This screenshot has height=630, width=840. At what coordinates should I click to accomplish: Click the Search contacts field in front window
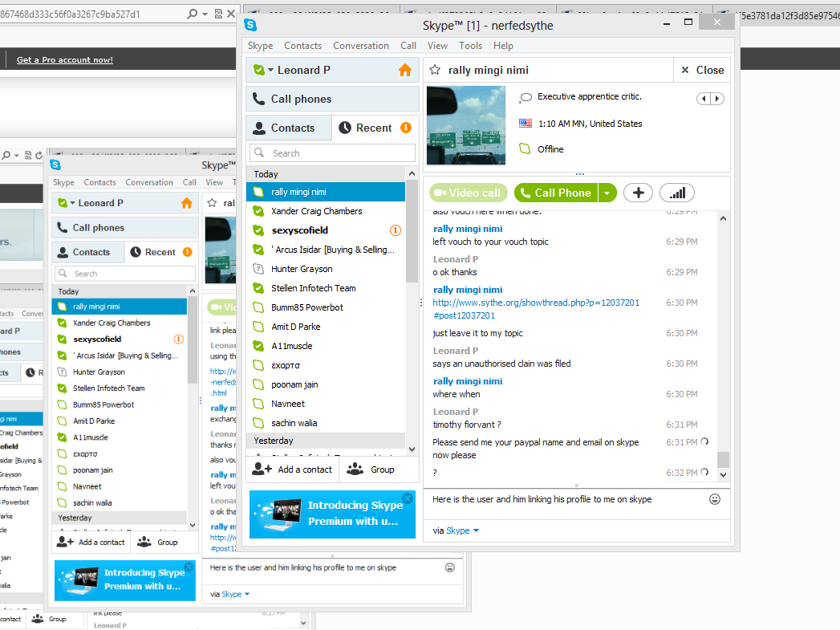pos(332,153)
